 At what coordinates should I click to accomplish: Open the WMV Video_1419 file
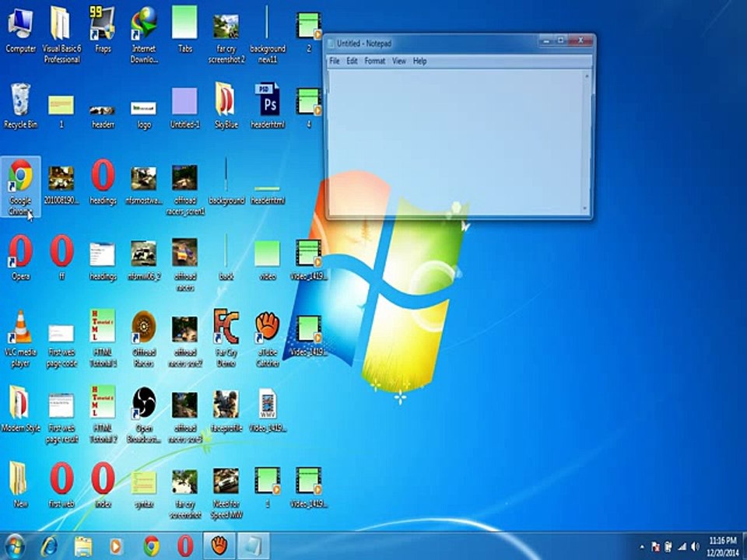(267, 410)
